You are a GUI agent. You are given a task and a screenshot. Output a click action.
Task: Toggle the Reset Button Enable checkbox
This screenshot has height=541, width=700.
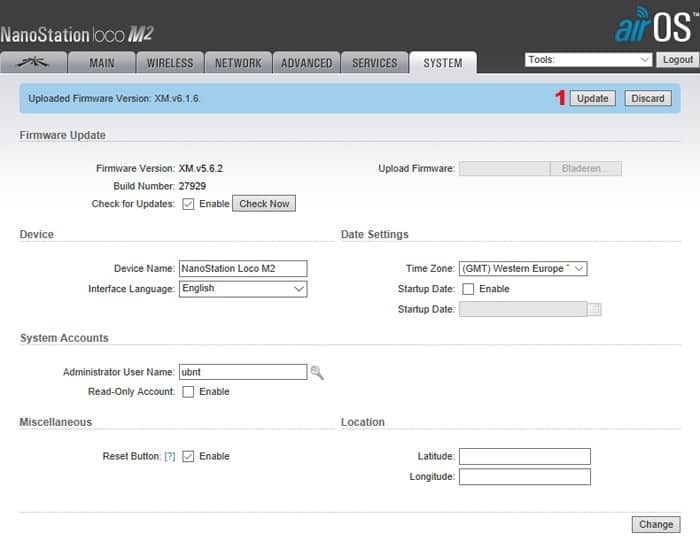pos(188,456)
